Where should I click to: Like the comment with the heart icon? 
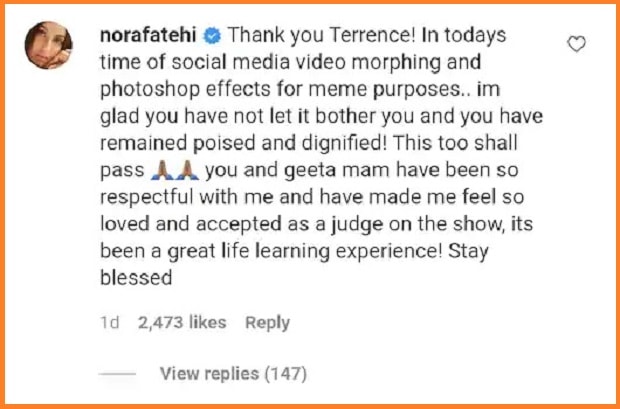tap(576, 44)
